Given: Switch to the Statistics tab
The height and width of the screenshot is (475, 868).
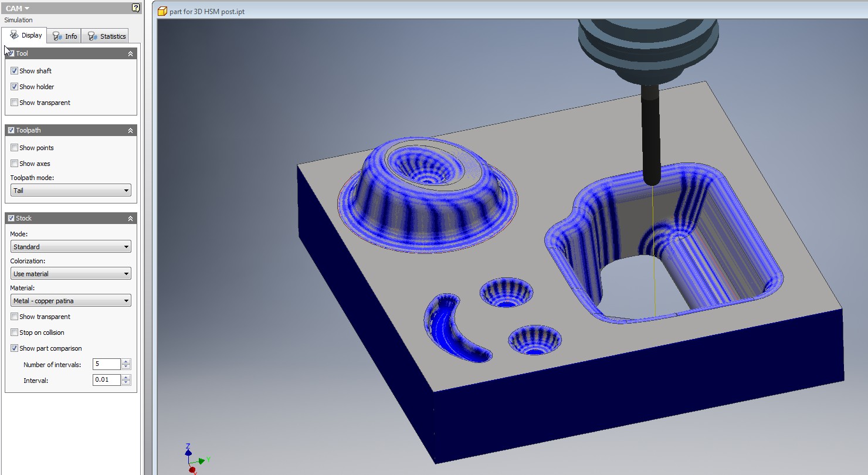Looking at the screenshot, I should pyautogui.click(x=106, y=36).
